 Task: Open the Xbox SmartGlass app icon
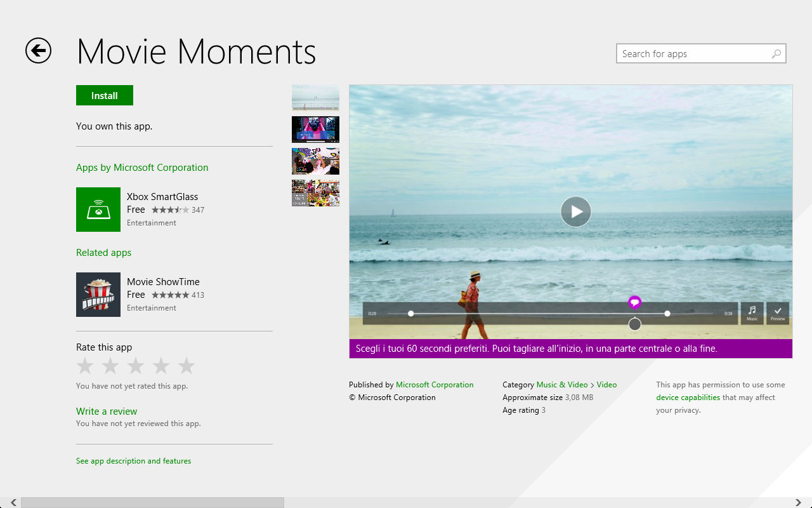pos(98,210)
